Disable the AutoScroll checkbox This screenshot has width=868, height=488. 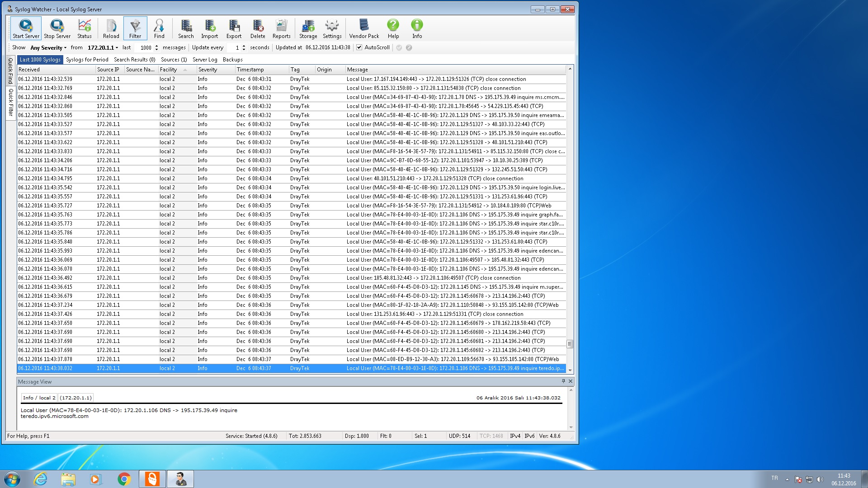tap(359, 47)
